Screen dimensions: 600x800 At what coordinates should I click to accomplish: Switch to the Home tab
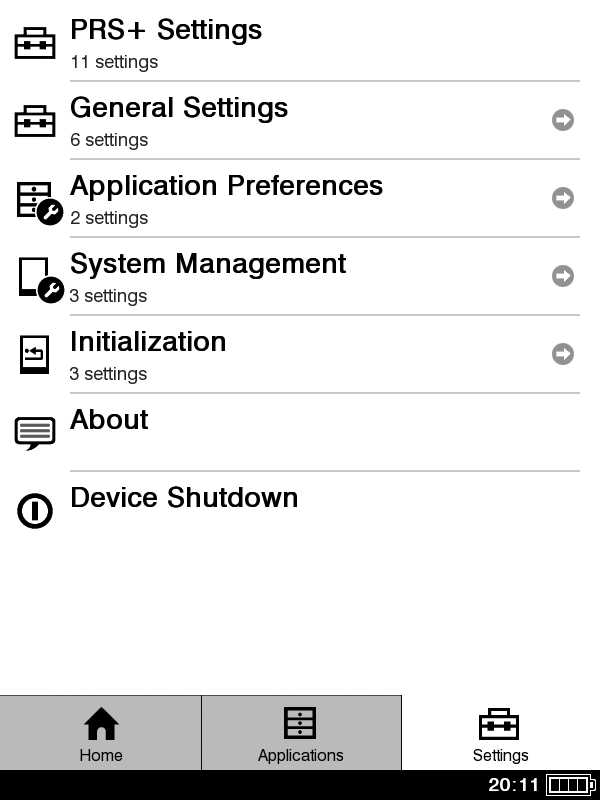[x=101, y=733]
